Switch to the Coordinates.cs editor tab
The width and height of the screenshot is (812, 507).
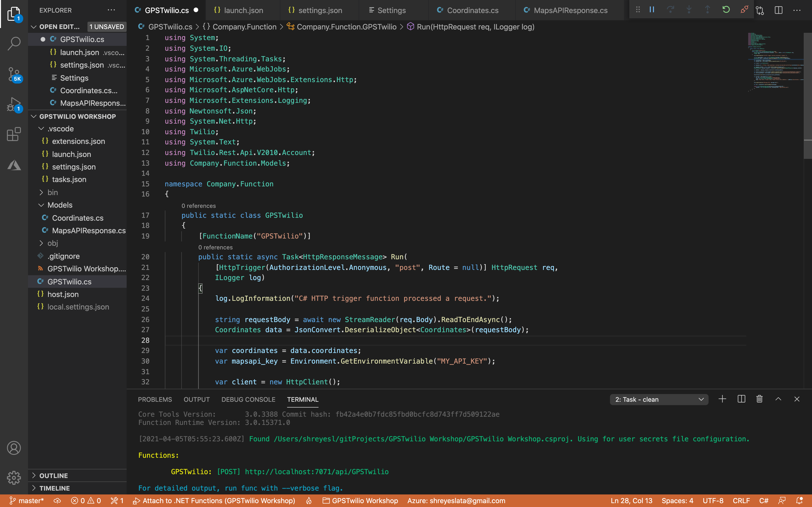pos(472,10)
